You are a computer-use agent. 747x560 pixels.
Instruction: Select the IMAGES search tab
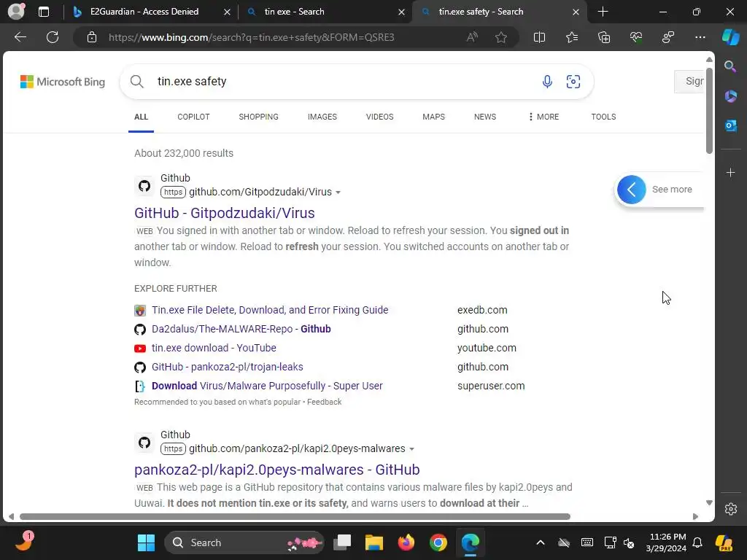pos(322,117)
